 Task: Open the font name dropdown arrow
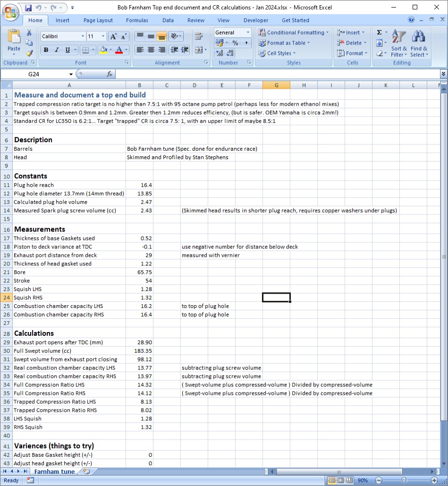tap(83, 36)
